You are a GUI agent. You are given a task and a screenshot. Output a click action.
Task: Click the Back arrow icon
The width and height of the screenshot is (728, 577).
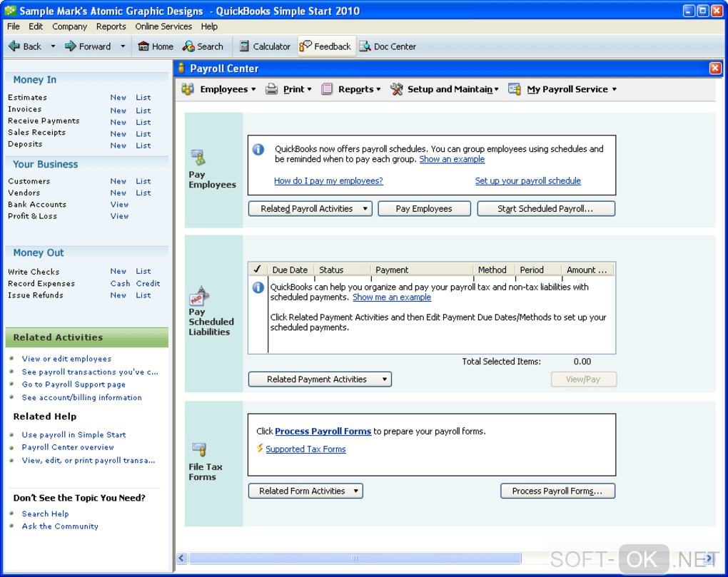coord(14,46)
